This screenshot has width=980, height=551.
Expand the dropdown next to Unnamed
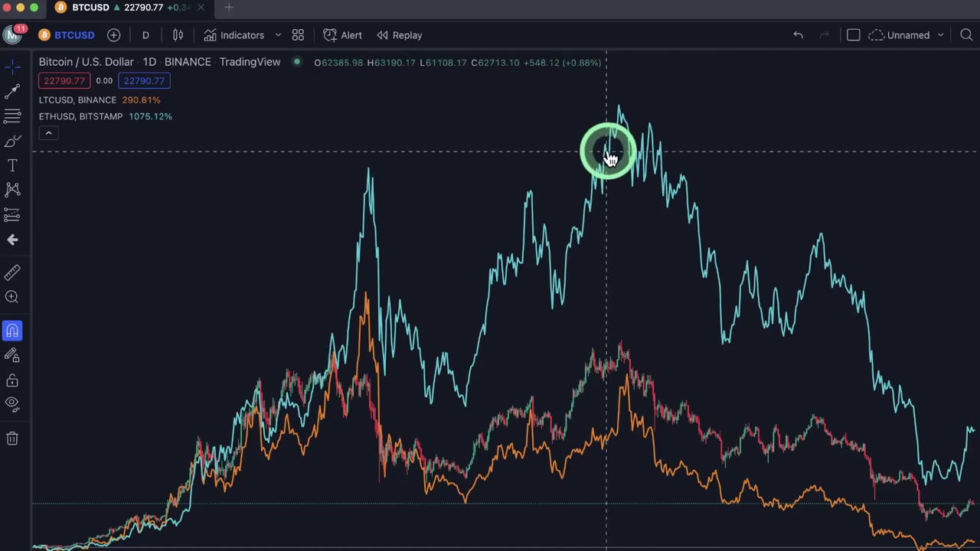click(941, 35)
